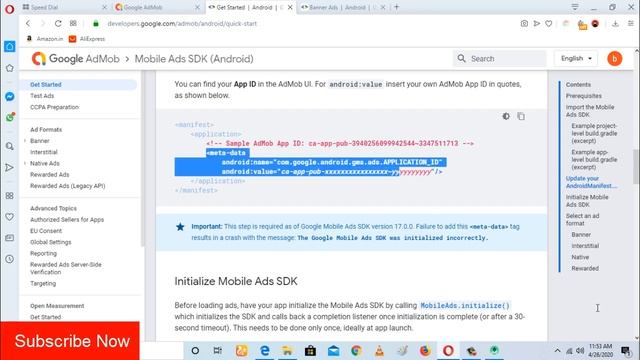Open the English language dropdown

coord(576,59)
